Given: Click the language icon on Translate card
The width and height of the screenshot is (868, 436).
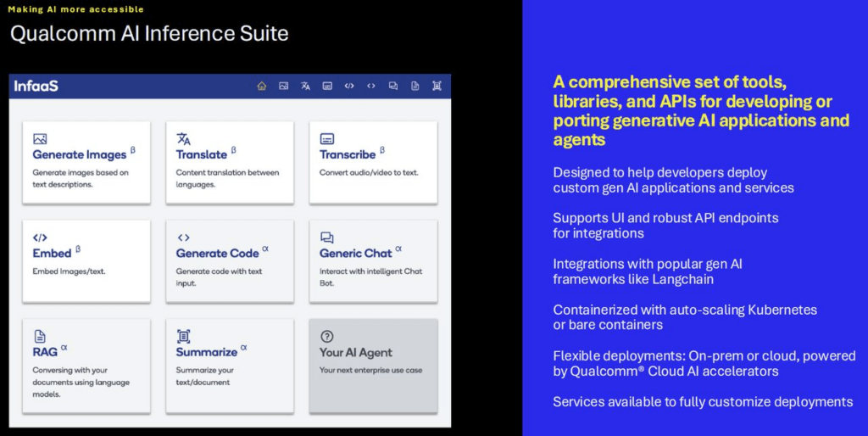Looking at the screenshot, I should 183,138.
